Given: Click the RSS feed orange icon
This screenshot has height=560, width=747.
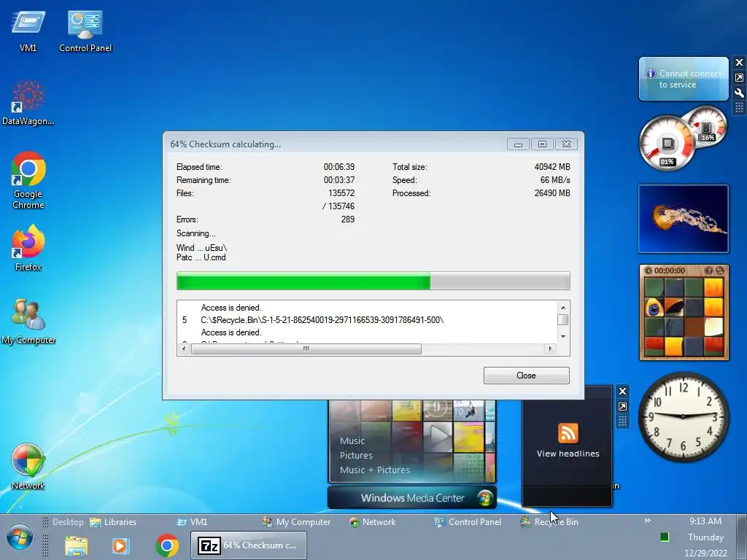Looking at the screenshot, I should click(x=568, y=433).
